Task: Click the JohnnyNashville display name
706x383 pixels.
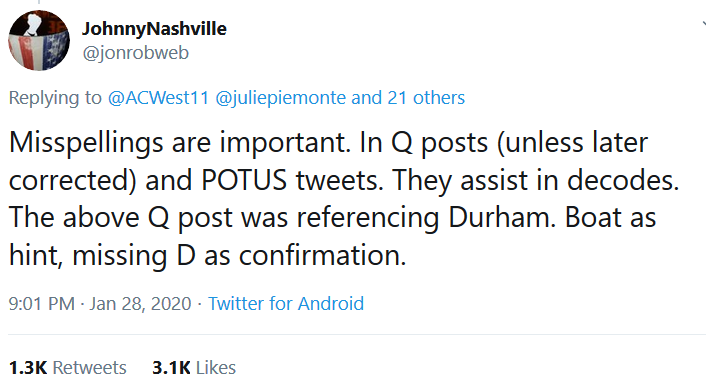Action: (154, 29)
